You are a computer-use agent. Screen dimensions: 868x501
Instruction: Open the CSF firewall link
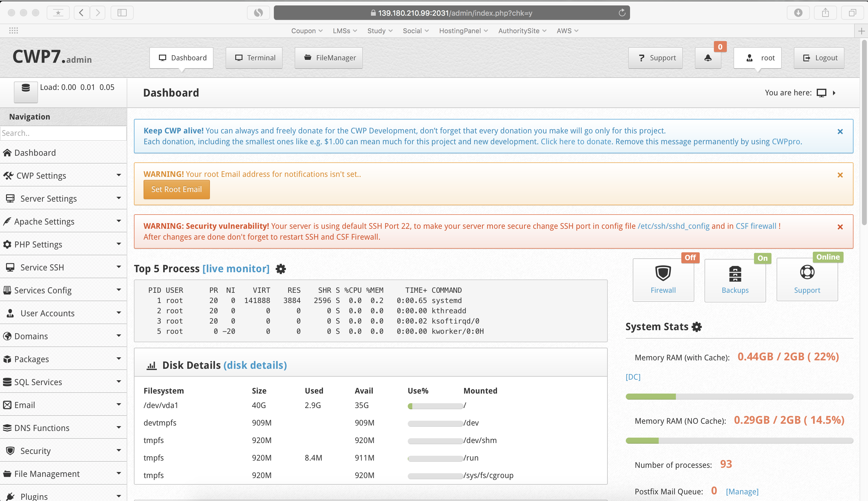[x=756, y=226]
